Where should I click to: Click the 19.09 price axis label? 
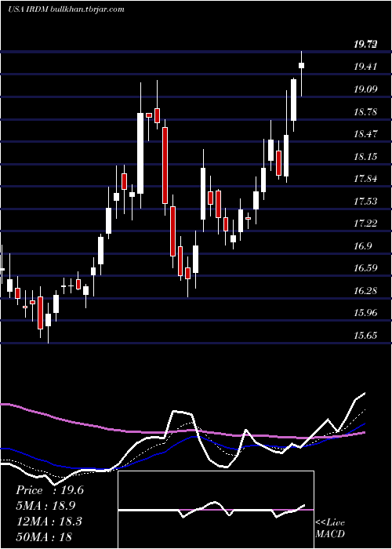(365, 89)
